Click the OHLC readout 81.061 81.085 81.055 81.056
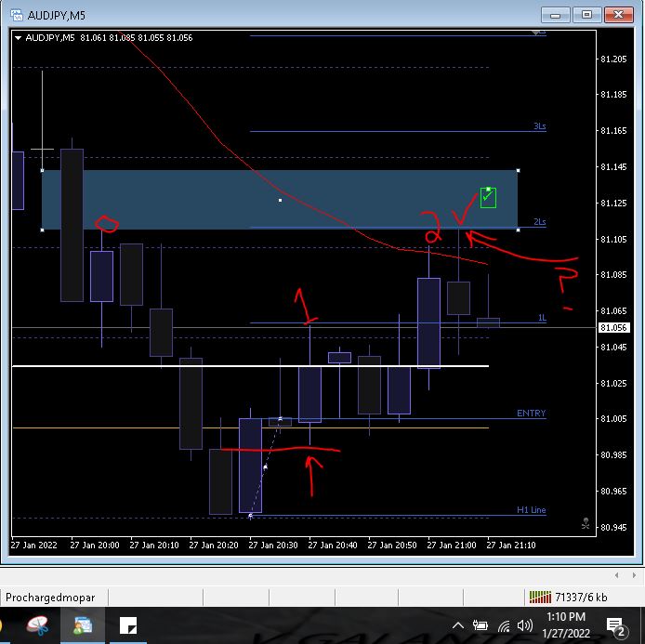This screenshot has width=645, height=644. 137,38
